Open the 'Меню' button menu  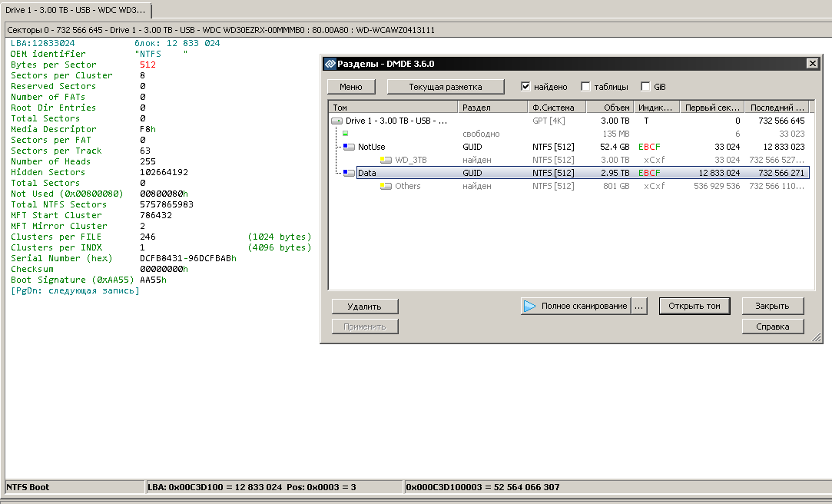351,87
